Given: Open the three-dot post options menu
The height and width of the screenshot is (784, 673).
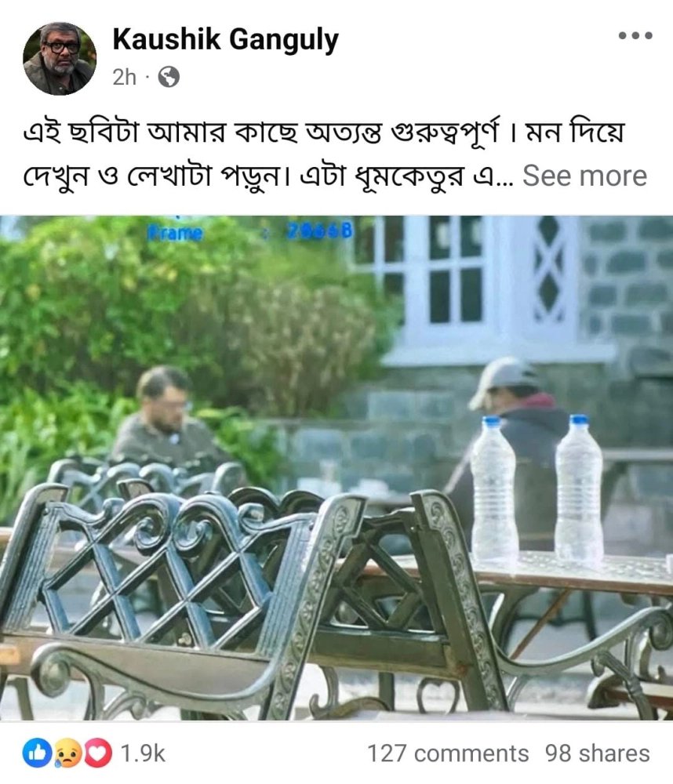Looking at the screenshot, I should tap(635, 35).
